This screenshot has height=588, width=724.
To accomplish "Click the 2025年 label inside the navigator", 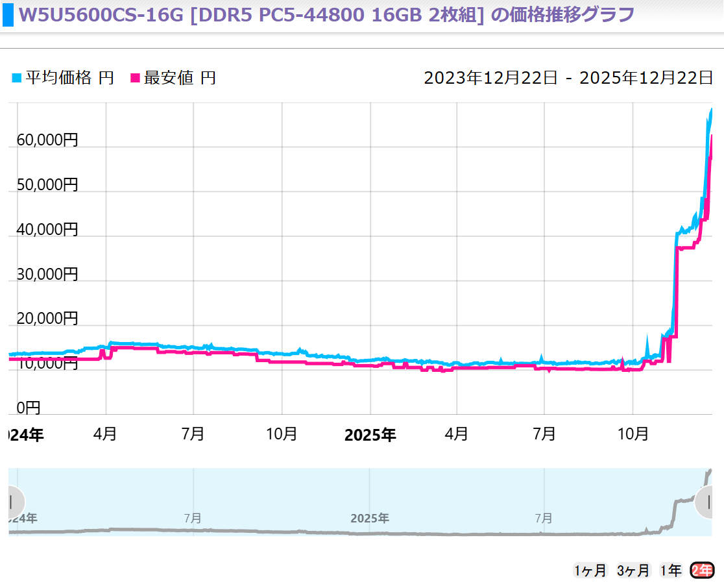I will [370, 519].
